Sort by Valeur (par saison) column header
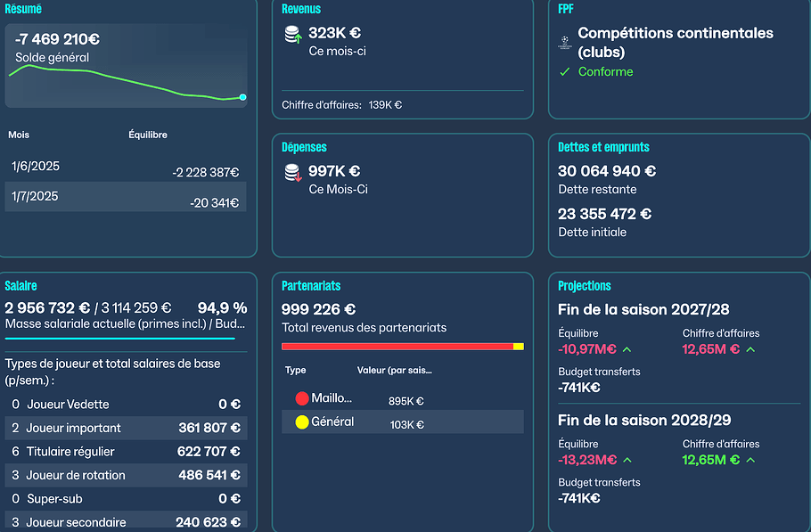Screen dimensions: 811x532 [394, 370]
